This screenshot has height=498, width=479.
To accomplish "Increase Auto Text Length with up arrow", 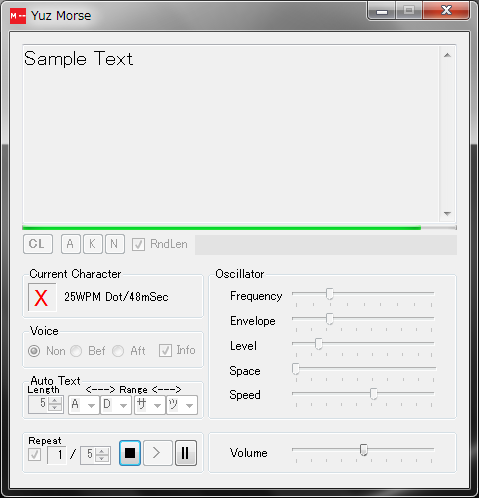I will [55, 400].
